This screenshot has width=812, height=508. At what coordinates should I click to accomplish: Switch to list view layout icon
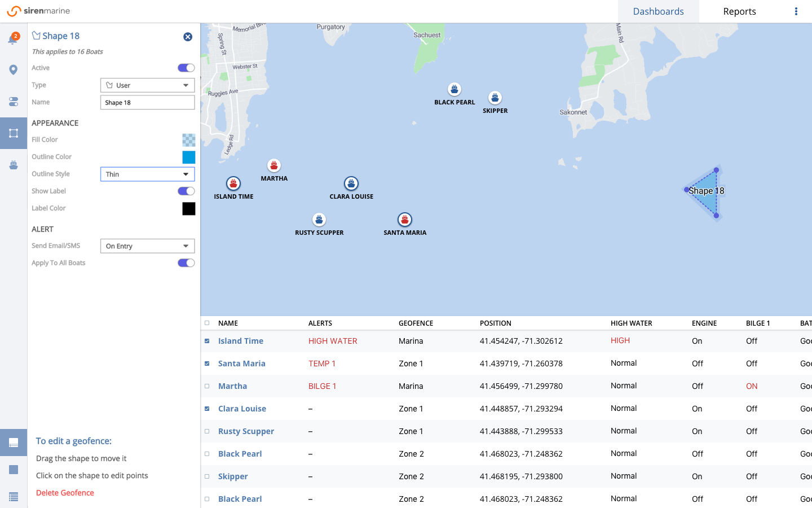coord(14,497)
